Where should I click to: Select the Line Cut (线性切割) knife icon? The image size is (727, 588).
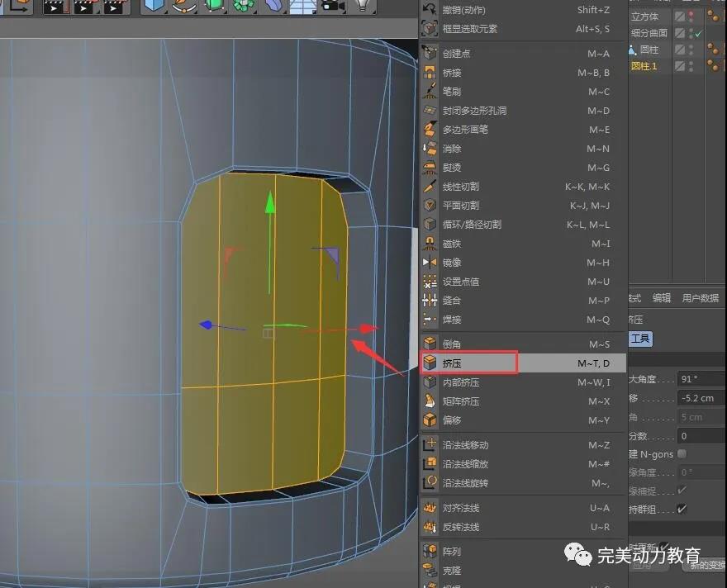pyautogui.click(x=430, y=187)
